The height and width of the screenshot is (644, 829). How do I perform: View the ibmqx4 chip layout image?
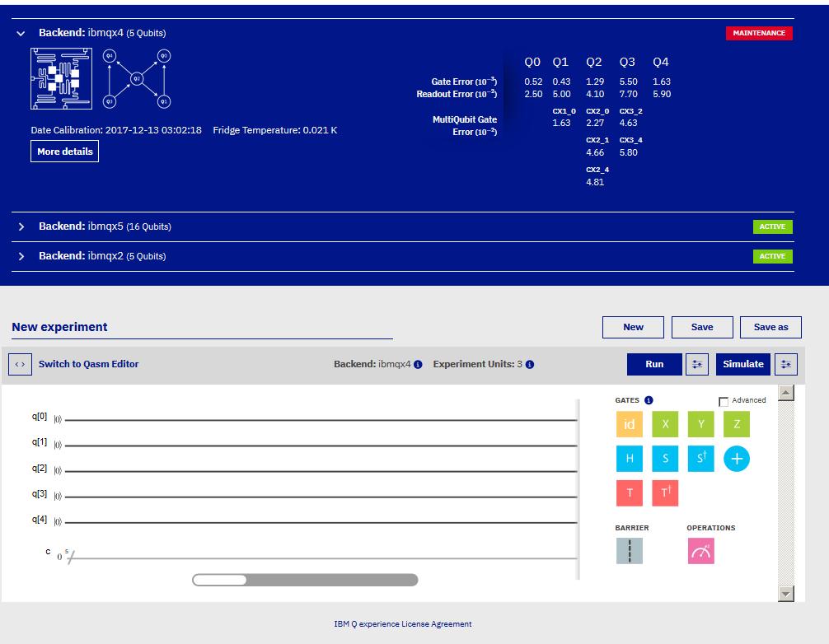coord(61,79)
